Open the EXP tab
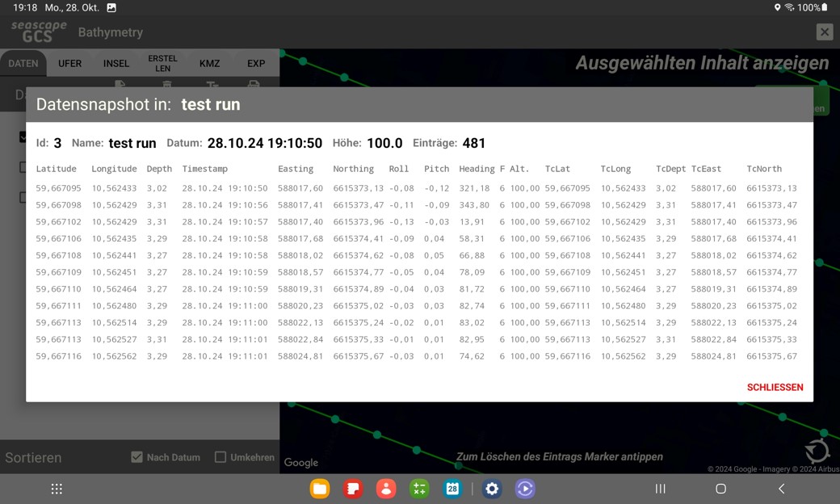 [256, 63]
